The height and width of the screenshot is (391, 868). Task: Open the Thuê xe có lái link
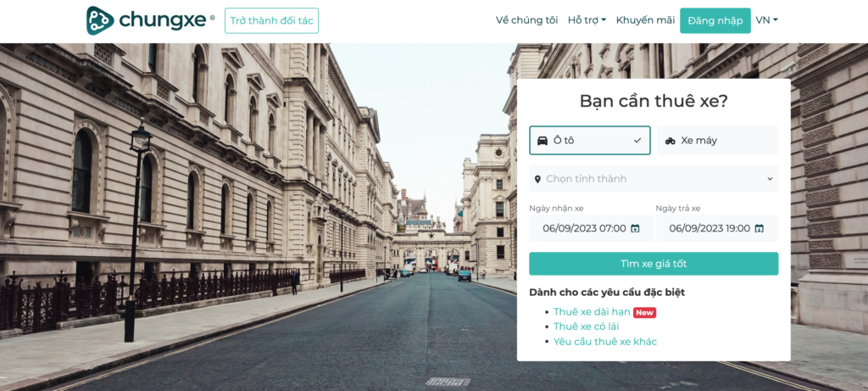click(x=587, y=327)
